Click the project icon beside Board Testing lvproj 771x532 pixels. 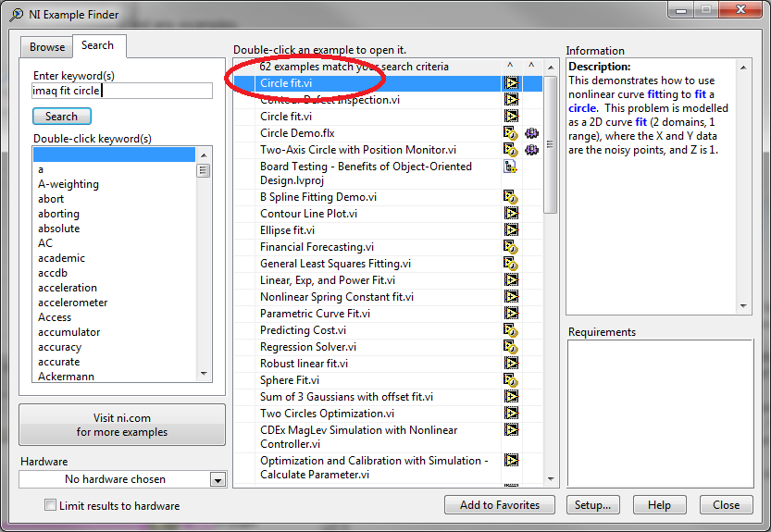(510, 167)
